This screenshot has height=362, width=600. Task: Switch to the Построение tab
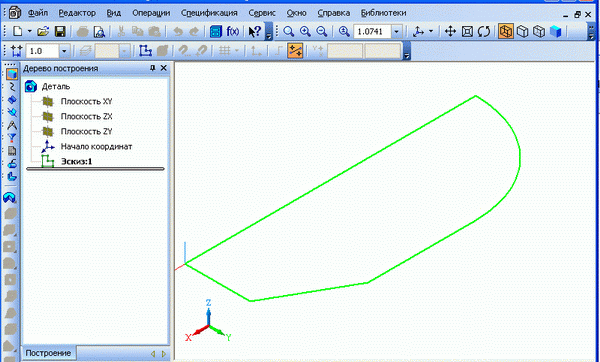48,353
